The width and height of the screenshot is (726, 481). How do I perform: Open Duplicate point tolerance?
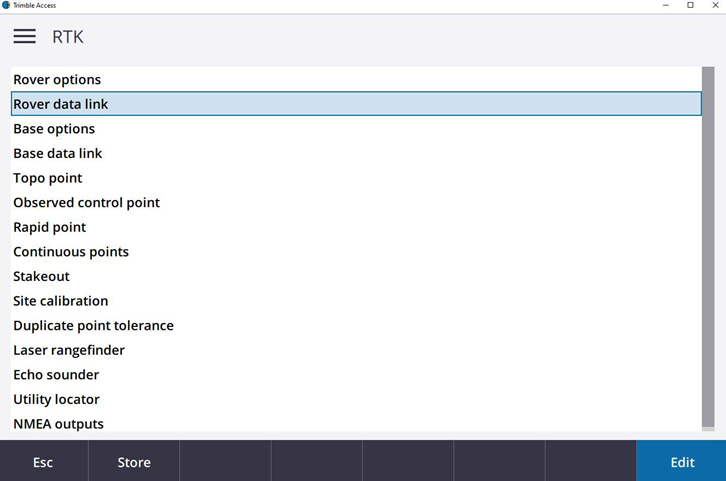click(93, 326)
